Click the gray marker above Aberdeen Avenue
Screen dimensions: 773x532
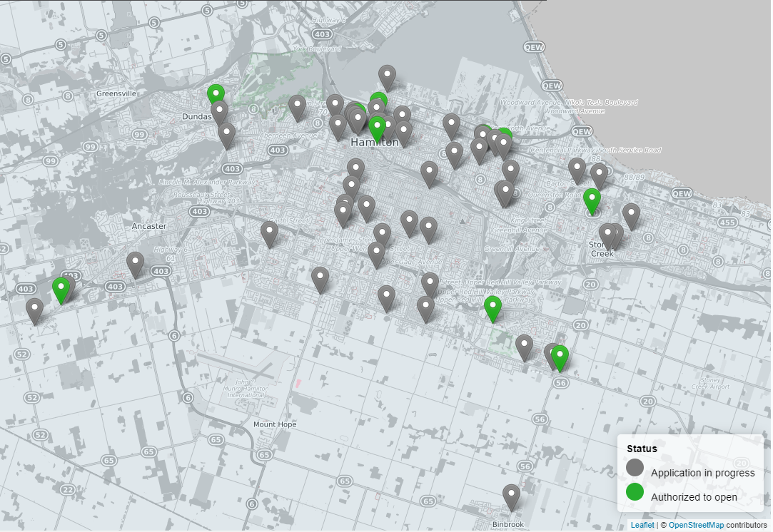[297, 107]
